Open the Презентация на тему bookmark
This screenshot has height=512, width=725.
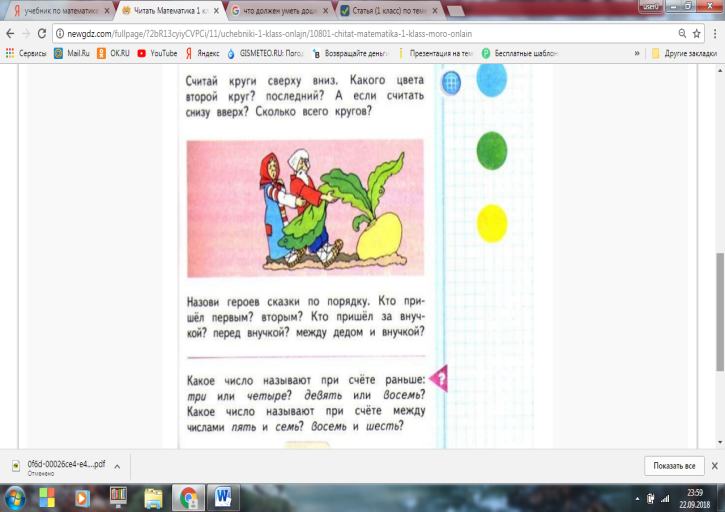coord(435,53)
